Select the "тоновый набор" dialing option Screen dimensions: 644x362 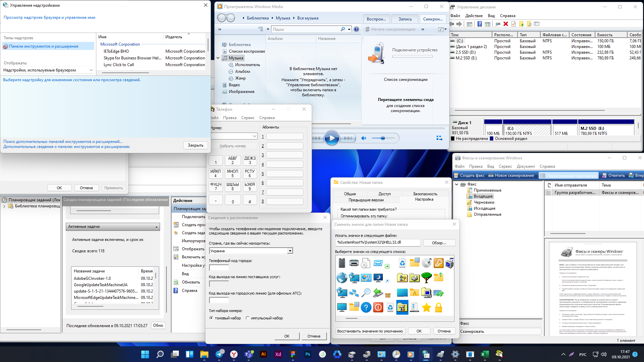click(x=211, y=318)
